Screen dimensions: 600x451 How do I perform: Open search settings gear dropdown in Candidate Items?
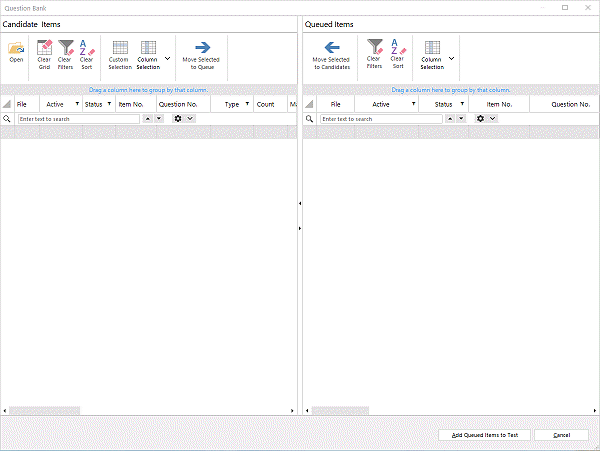[183, 118]
